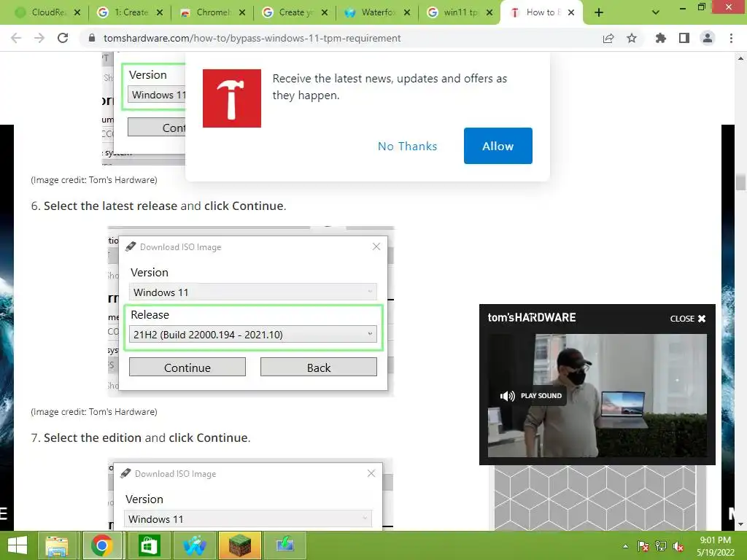Close the Waterfox tab

(407, 12)
